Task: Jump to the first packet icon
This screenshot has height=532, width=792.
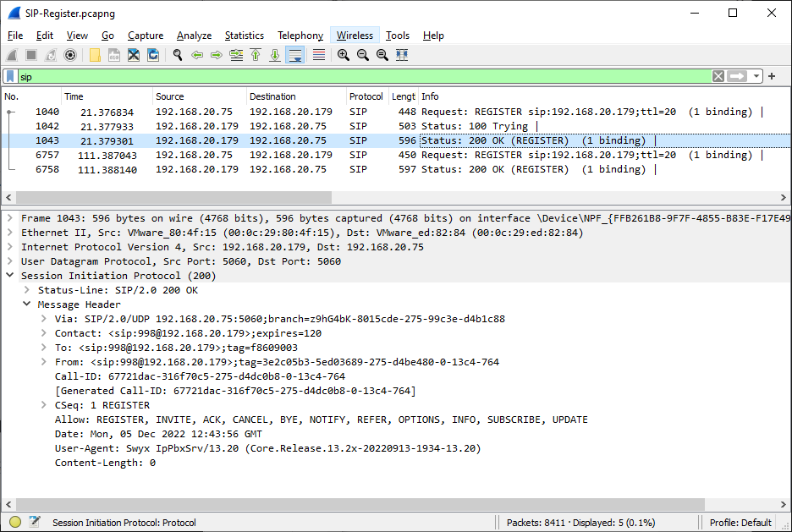Action: tap(256, 54)
